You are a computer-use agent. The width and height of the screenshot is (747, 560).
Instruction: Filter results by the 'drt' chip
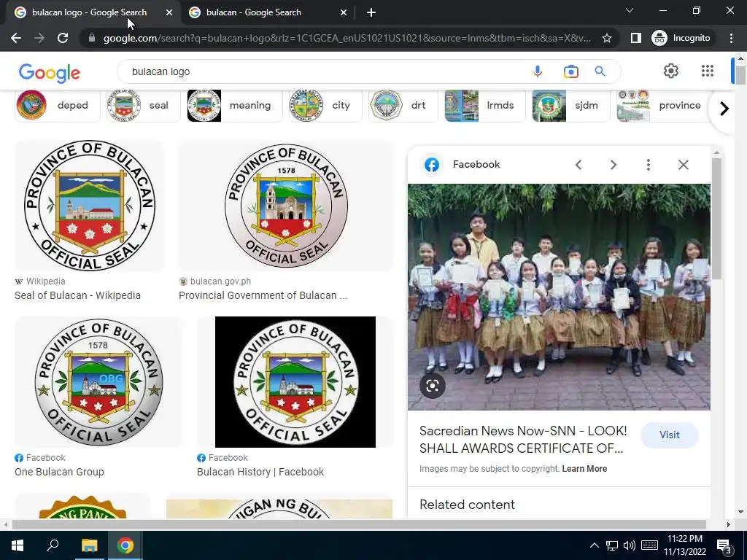point(403,105)
